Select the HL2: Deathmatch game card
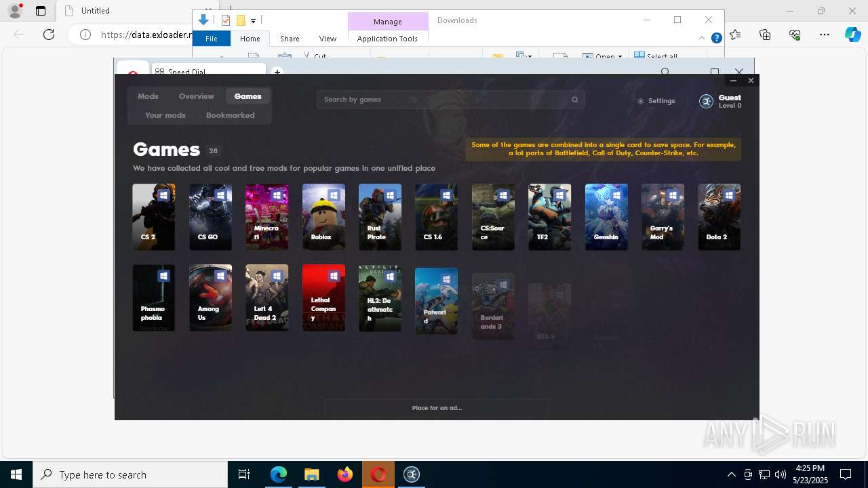The width and height of the screenshot is (868, 488). (380, 298)
